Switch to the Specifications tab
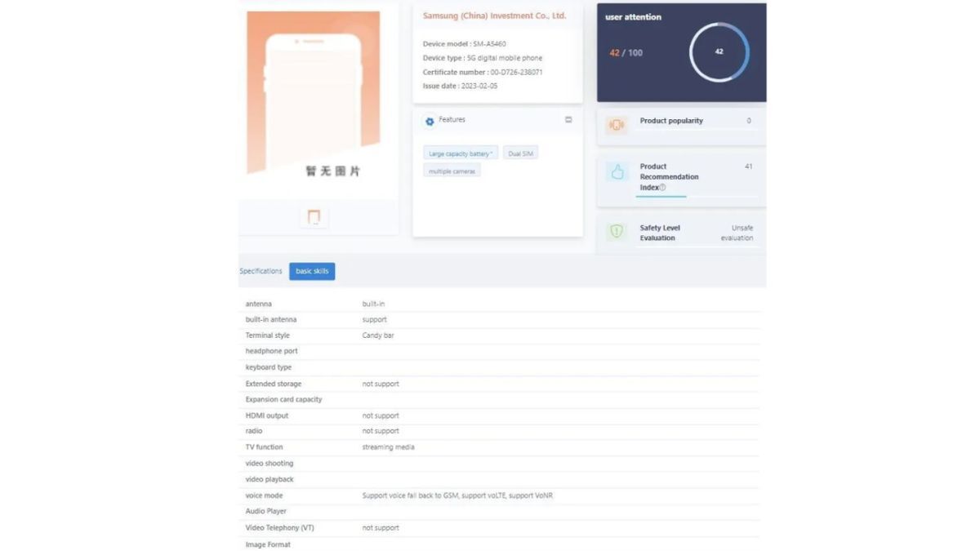This screenshot has height=551, width=980. [x=261, y=270]
